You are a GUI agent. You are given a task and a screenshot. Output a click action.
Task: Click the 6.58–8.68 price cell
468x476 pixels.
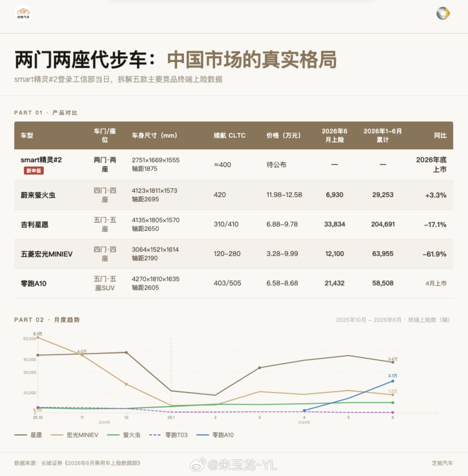coord(282,283)
